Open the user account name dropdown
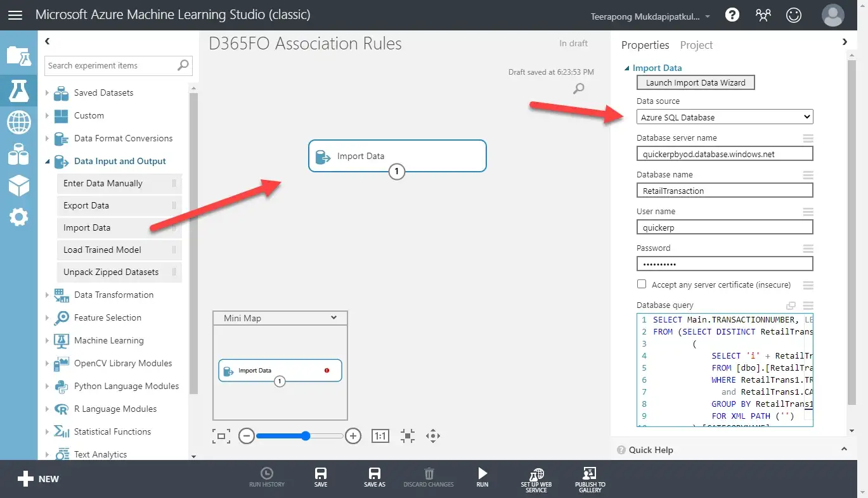The height and width of the screenshot is (498, 868). coord(651,16)
